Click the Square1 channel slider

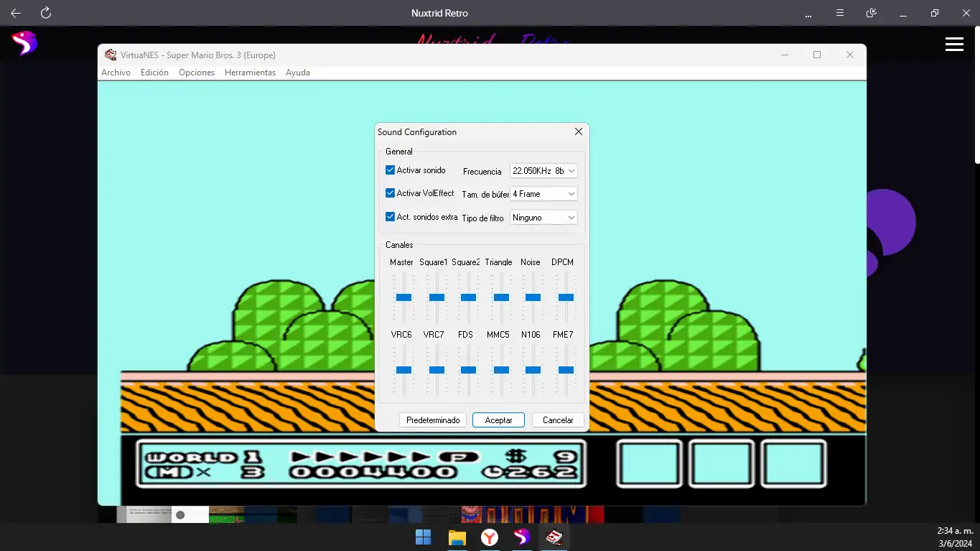pos(437,297)
